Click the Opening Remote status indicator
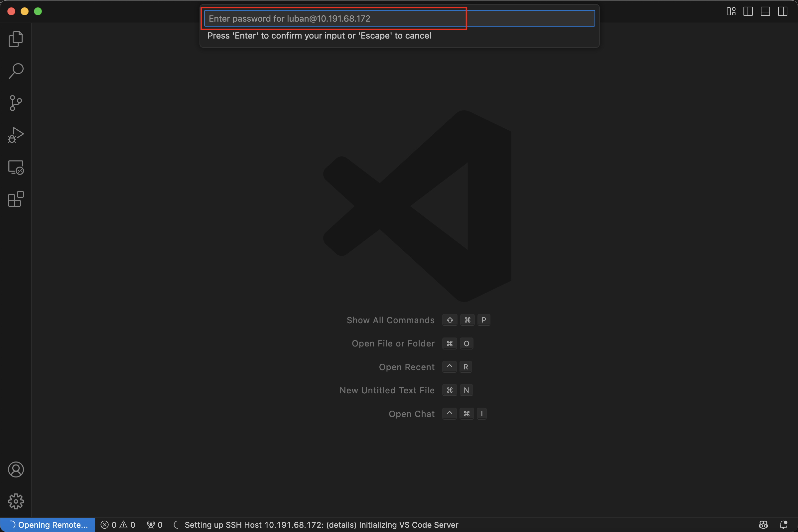 point(48,525)
